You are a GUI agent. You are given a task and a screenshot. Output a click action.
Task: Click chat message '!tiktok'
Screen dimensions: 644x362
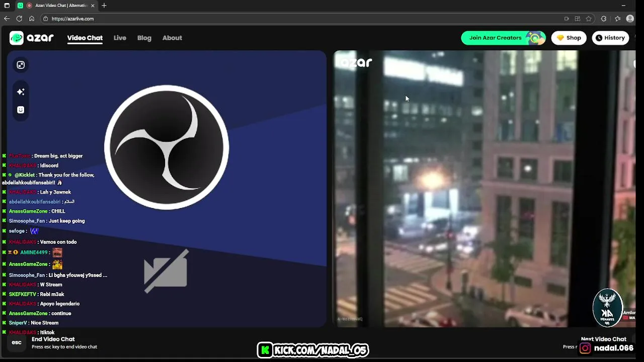tap(47, 332)
